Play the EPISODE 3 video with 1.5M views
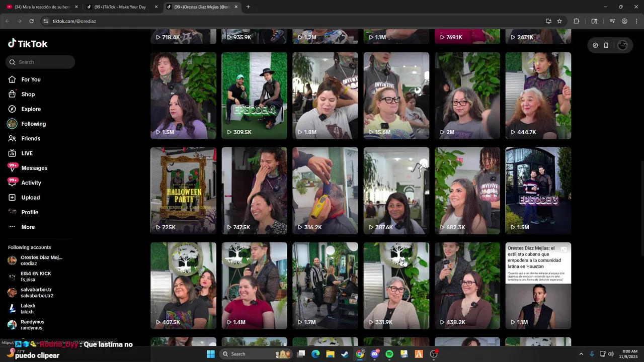Screen dimensions: 644x362 538,191
